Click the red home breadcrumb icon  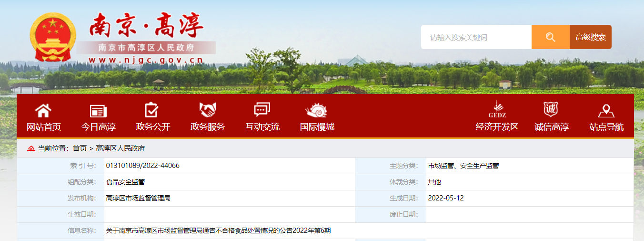coord(31,148)
